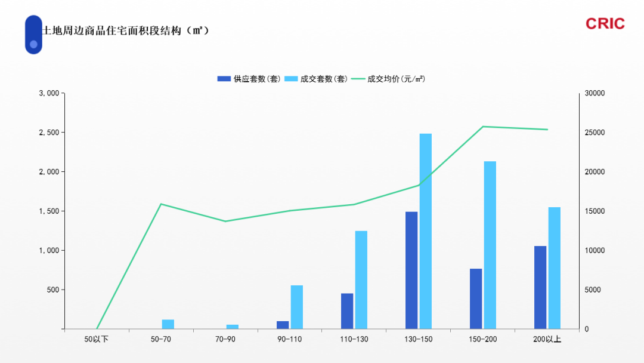Click the right axis value 15000

pos(595,211)
